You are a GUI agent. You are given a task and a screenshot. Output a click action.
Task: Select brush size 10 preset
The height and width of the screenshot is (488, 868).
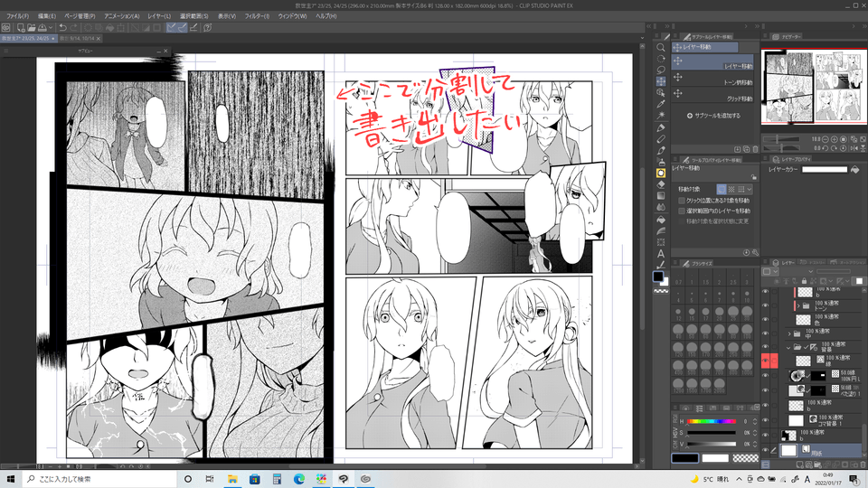[747, 296]
